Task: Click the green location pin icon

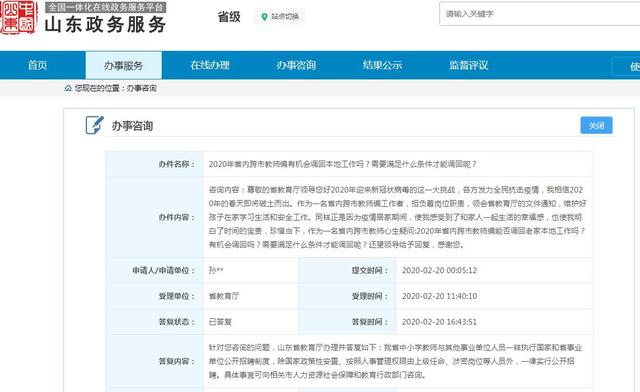Action: tap(264, 17)
